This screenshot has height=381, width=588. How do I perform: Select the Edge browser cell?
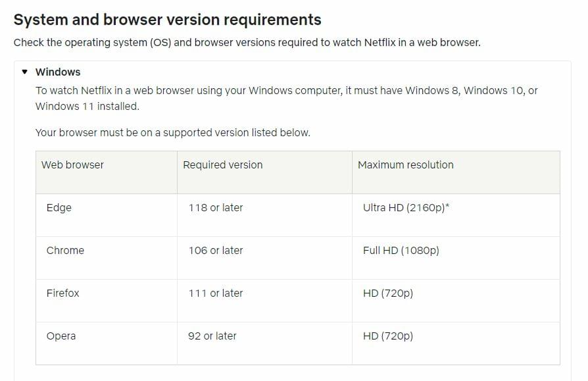(107, 215)
